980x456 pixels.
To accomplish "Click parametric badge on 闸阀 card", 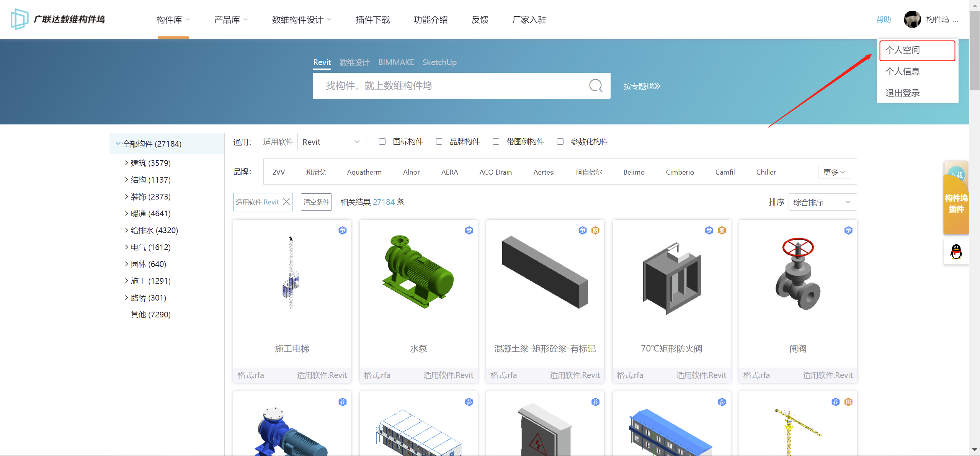I will point(848,230).
